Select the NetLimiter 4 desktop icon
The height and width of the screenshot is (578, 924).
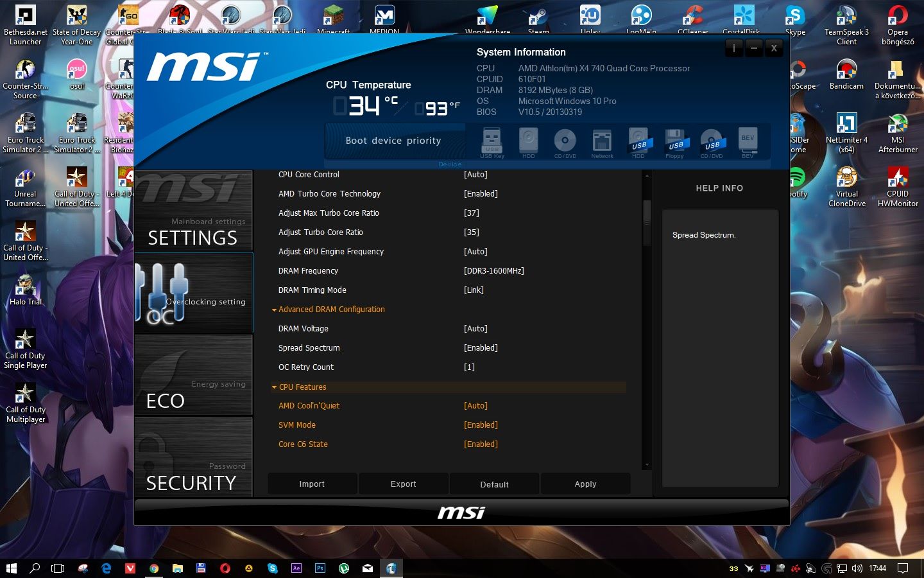[846, 134]
